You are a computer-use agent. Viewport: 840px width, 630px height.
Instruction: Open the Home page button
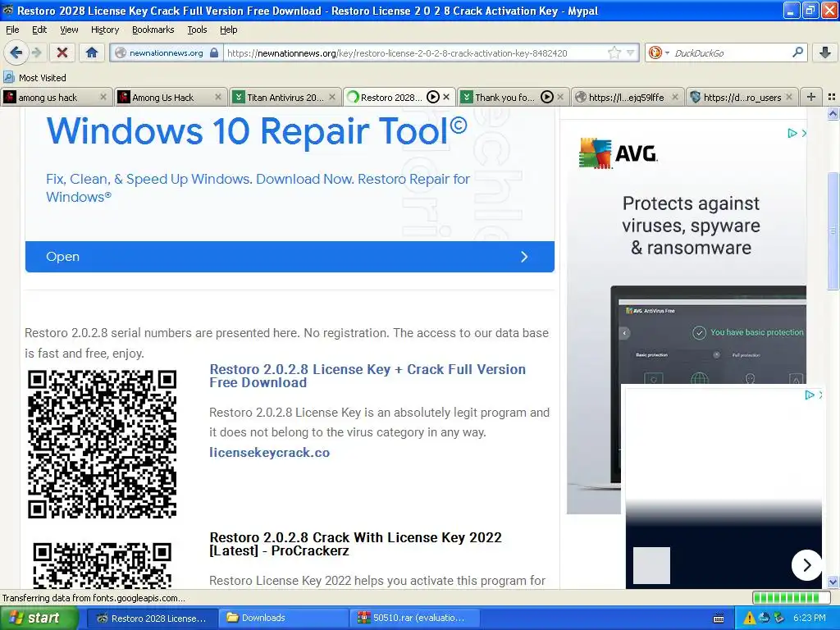coord(92,52)
